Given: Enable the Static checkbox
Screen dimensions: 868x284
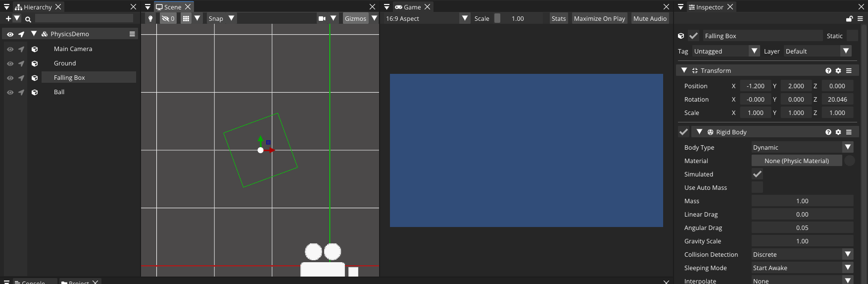Looking at the screenshot, I should point(852,36).
